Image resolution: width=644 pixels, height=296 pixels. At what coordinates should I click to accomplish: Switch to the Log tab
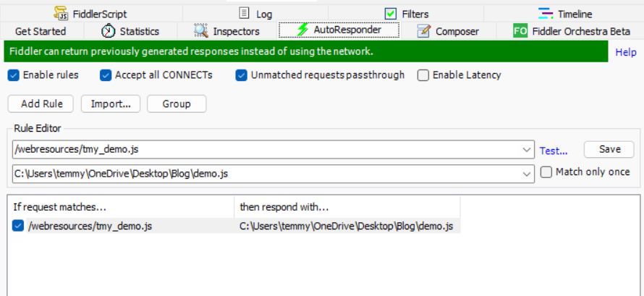pos(255,14)
